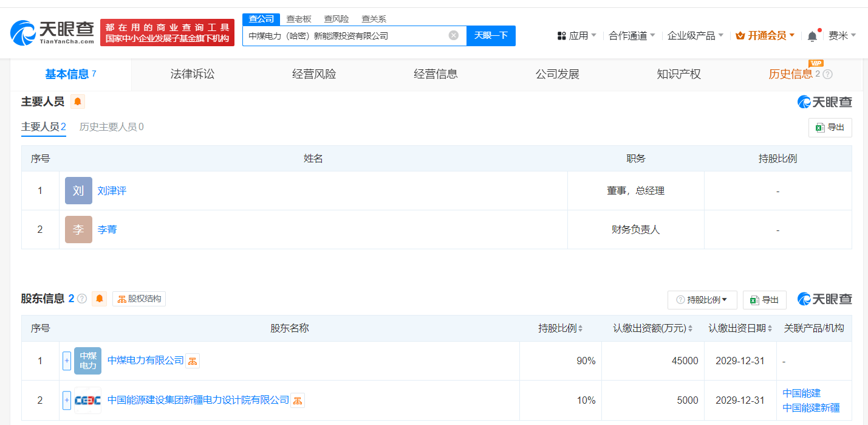The height and width of the screenshot is (425, 868).
Task: Click the notification bell icon in header
Action: tap(812, 36)
